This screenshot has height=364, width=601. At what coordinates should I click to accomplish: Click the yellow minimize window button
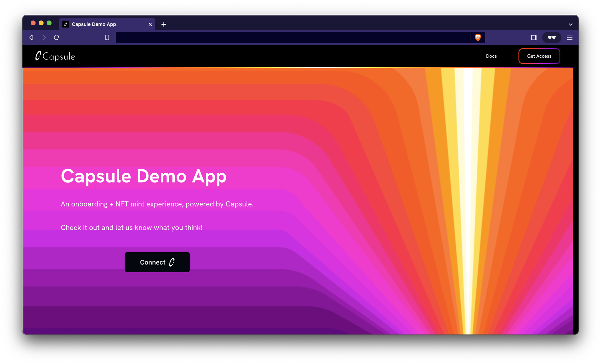click(41, 23)
